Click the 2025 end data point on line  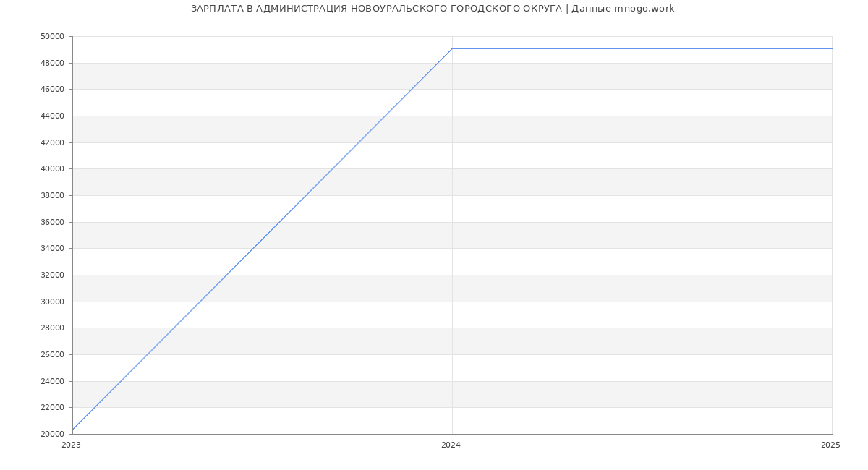click(x=832, y=48)
